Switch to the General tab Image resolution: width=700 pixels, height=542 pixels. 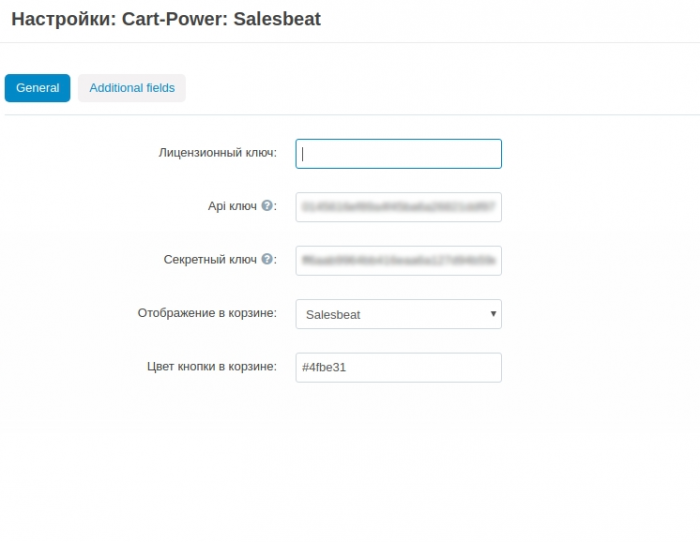[x=38, y=88]
